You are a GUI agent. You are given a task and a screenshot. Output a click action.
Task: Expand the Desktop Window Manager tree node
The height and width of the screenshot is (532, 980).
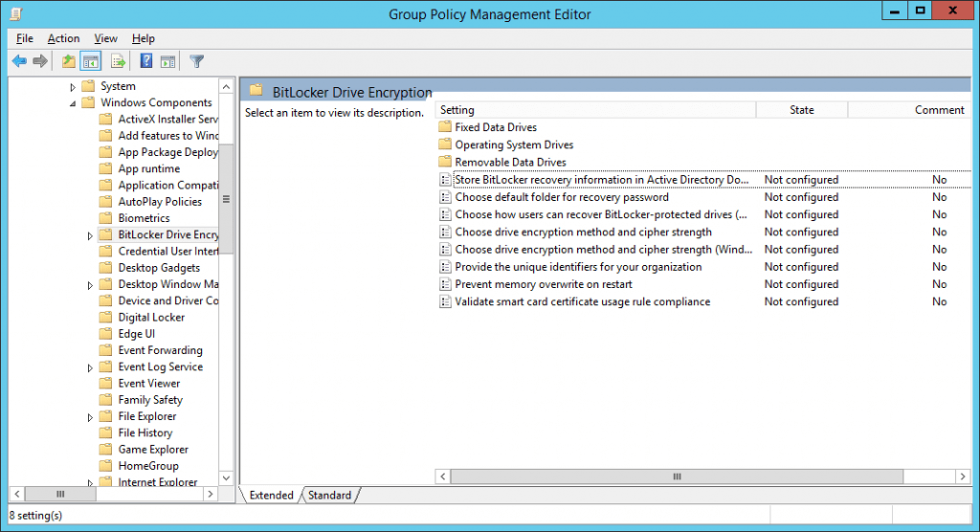point(90,285)
